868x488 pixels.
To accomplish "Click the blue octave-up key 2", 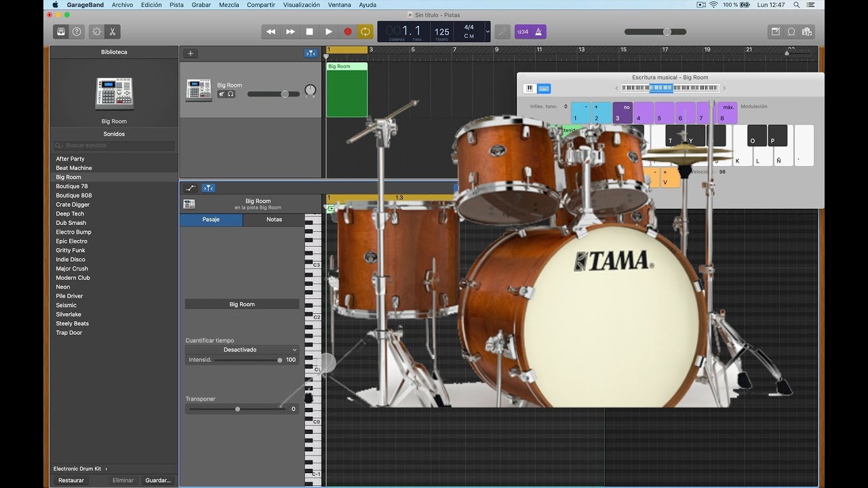I will (x=601, y=113).
